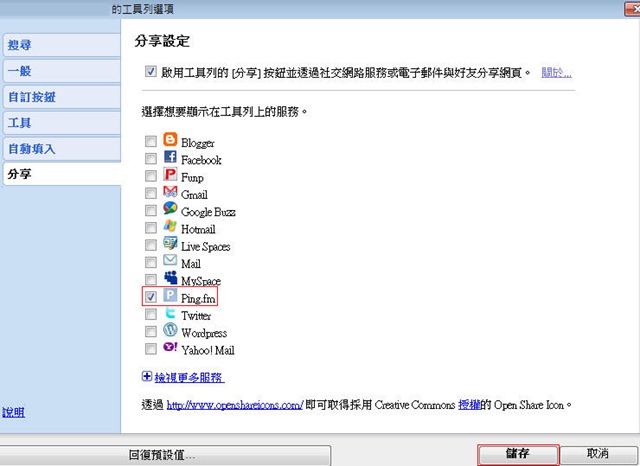Expand 檢視更多服務 plus icon
Viewport: 640px width, 466px height.
pos(147,376)
